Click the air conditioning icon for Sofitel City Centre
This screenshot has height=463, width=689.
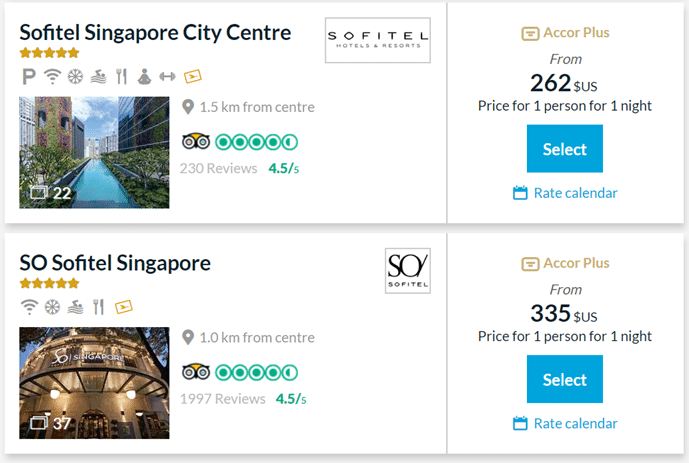(75, 76)
